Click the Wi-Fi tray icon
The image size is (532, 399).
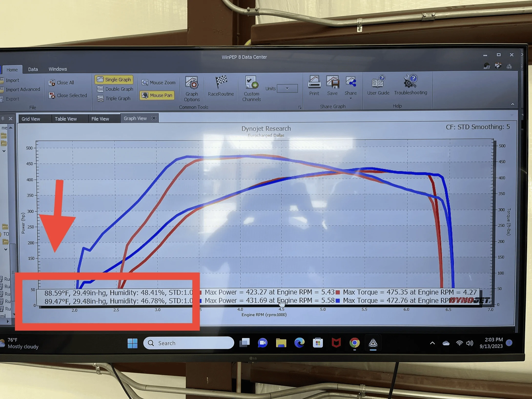(459, 343)
